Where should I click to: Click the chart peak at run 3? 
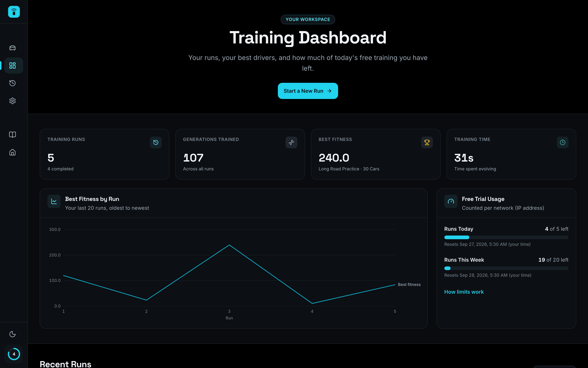tap(229, 245)
